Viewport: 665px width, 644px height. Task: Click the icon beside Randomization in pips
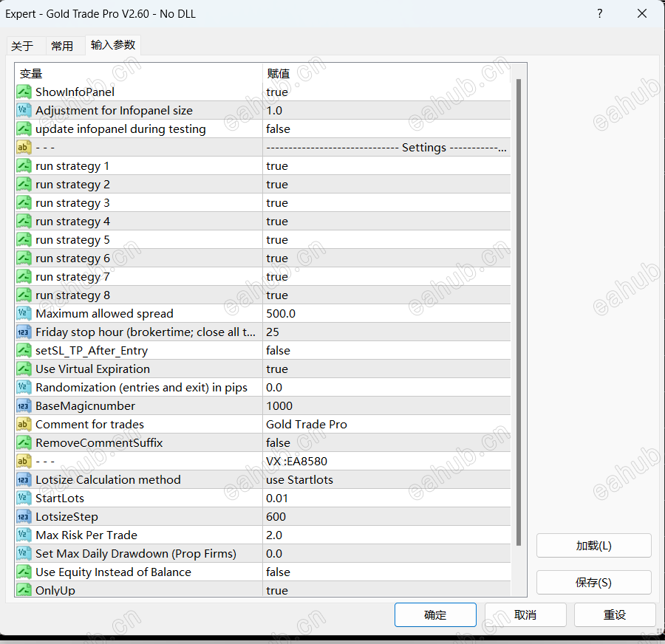24,388
